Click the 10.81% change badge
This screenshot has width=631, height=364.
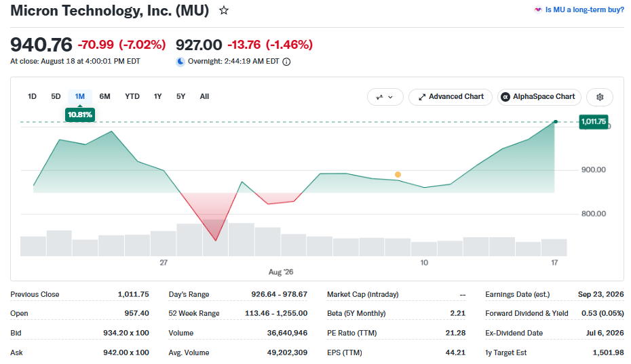(x=79, y=115)
